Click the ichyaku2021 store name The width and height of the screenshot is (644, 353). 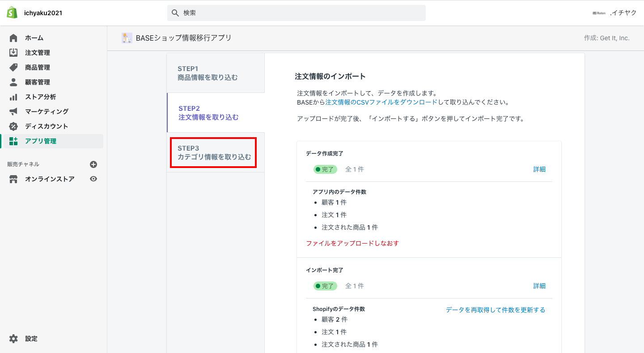point(43,13)
